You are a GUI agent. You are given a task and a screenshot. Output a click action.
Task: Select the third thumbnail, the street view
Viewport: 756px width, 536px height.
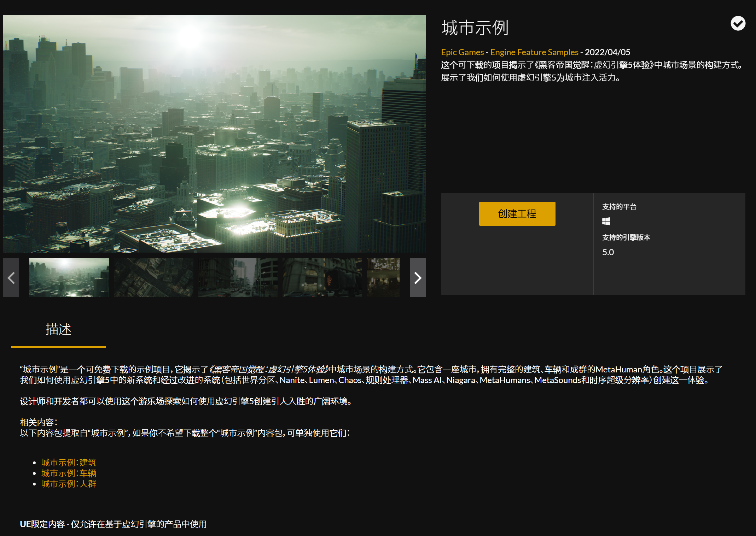[238, 277]
